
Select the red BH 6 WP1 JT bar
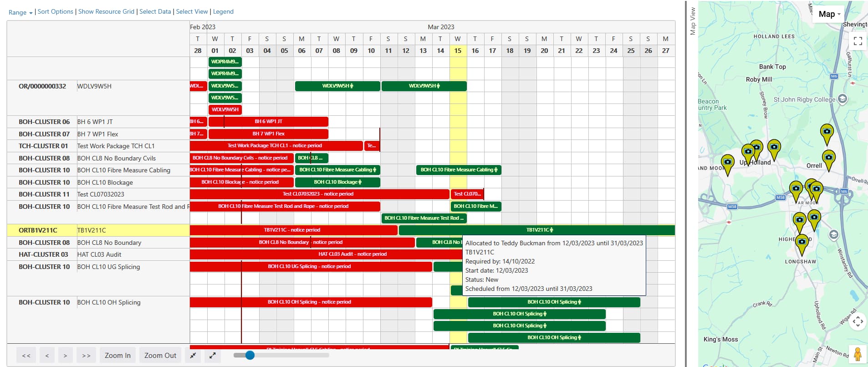coord(268,122)
